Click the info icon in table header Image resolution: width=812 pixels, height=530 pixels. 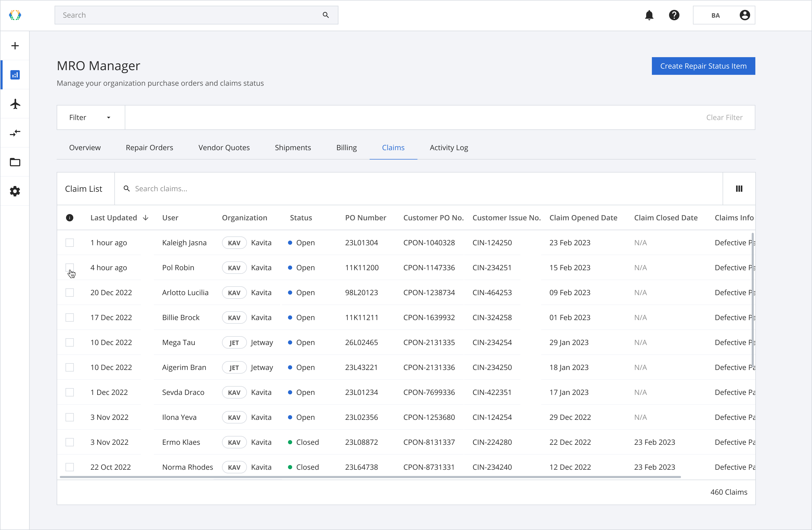pos(70,218)
